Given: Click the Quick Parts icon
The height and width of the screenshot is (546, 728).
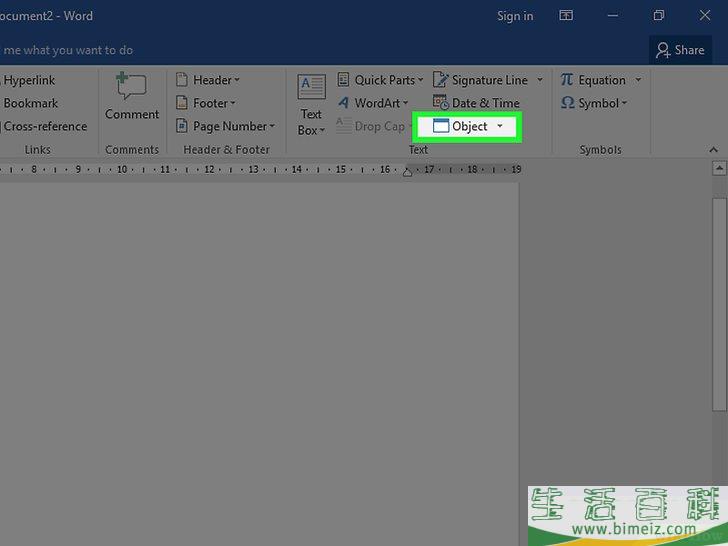Looking at the screenshot, I should (x=344, y=80).
